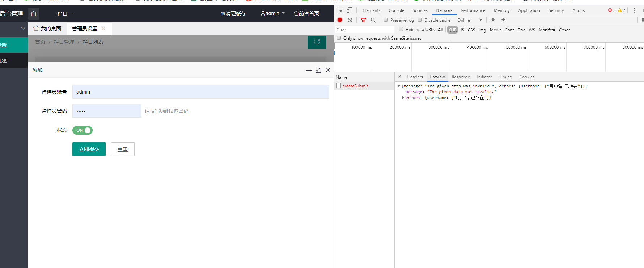Screen dimensions: 644x268
Task: Click the yellow warning count indicator
Action: coord(622,10)
